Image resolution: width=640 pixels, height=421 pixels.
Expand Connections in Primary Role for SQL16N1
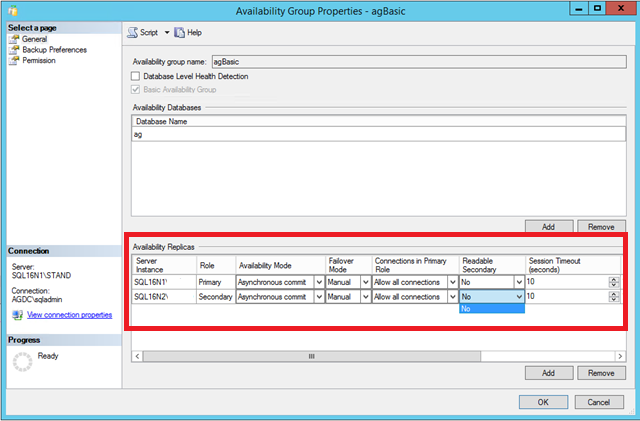point(451,282)
